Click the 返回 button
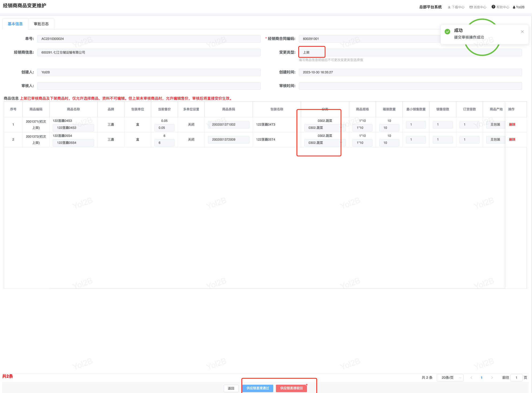The image size is (532, 393). [x=231, y=388]
